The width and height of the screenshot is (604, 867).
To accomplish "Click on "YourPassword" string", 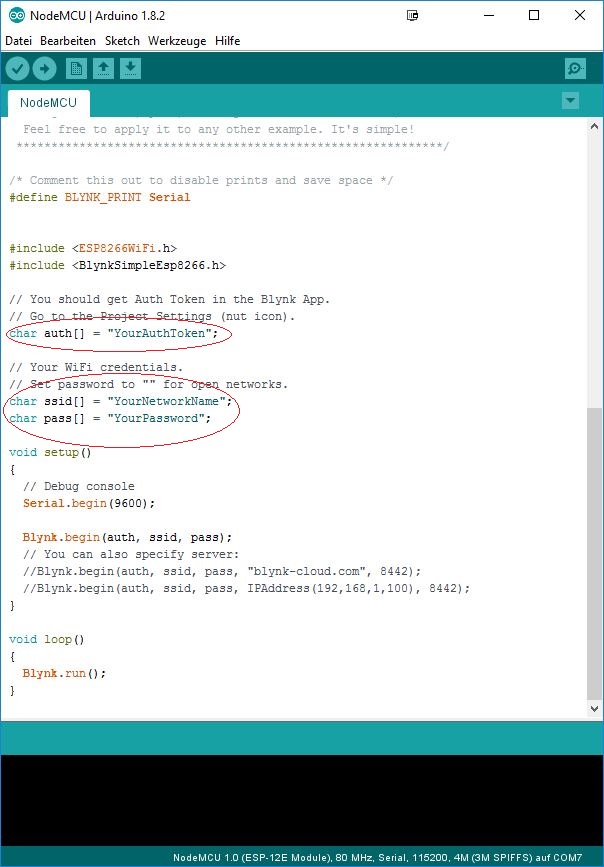I will (x=156, y=418).
